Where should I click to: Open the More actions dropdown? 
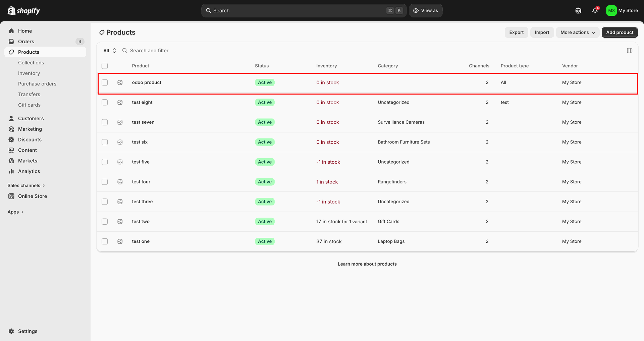578,33
